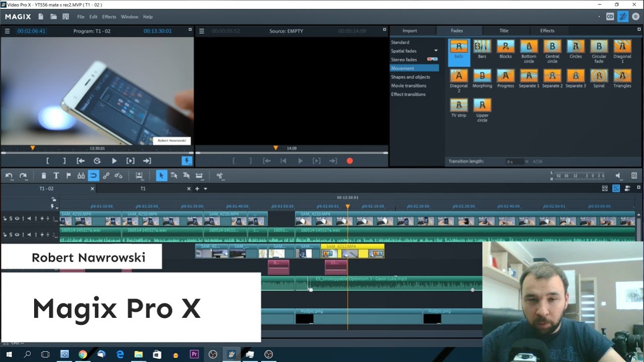Open the Effects menu

109,17
